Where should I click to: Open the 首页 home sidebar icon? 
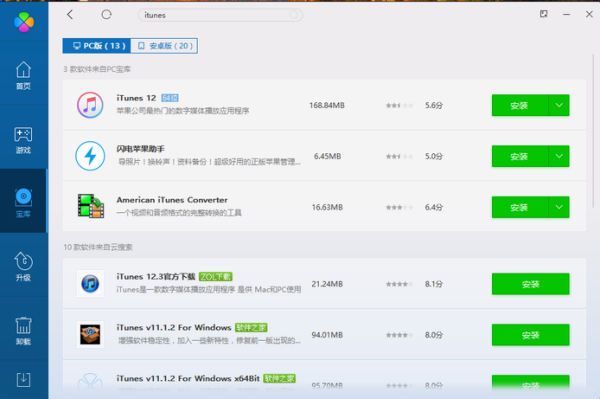point(23,75)
